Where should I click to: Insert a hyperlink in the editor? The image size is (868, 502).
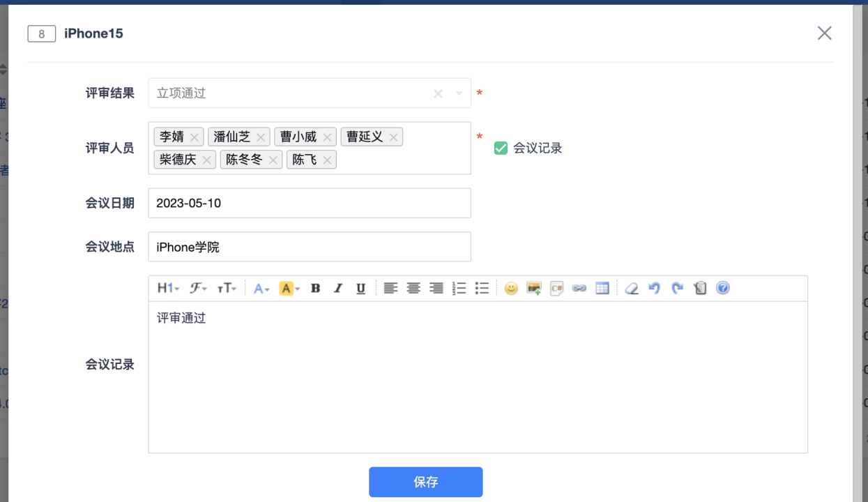[579, 289]
